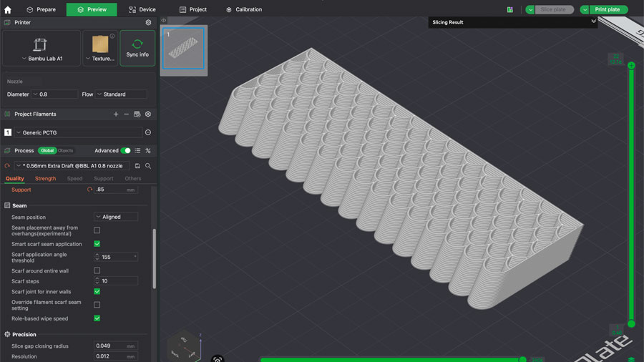Image resolution: width=644 pixels, height=362 pixels.
Task: Open the Flow Standard dropdown
Action: (121, 94)
